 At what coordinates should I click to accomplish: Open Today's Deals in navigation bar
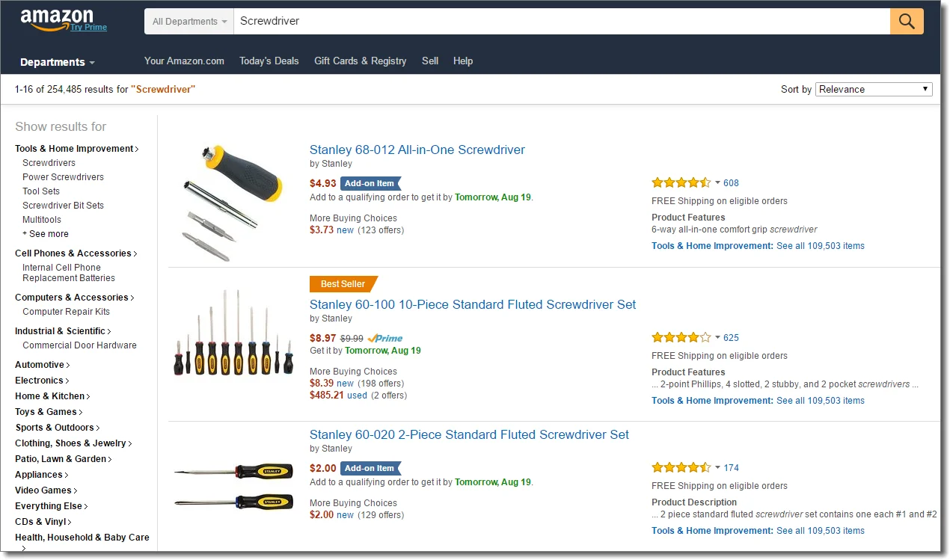click(269, 61)
